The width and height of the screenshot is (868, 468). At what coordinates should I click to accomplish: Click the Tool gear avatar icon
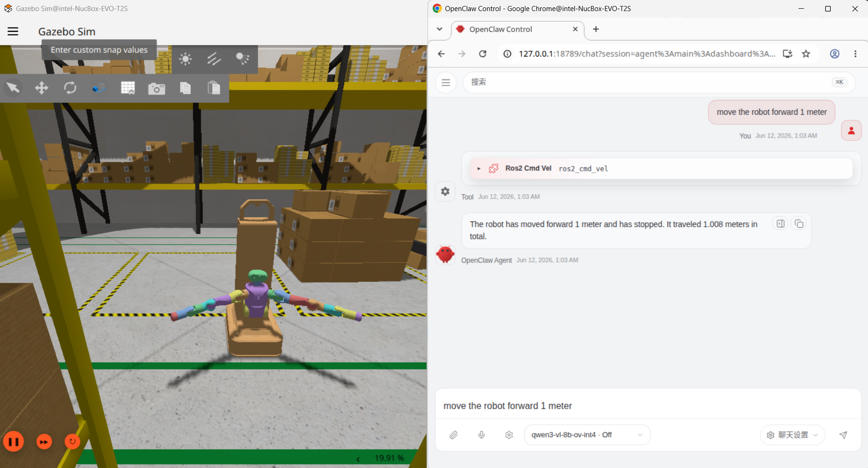445,191
